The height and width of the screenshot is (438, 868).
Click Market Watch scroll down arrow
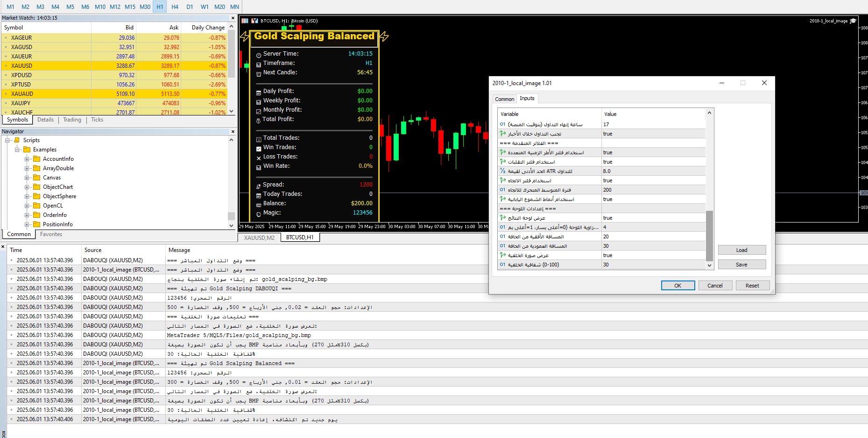(x=232, y=112)
